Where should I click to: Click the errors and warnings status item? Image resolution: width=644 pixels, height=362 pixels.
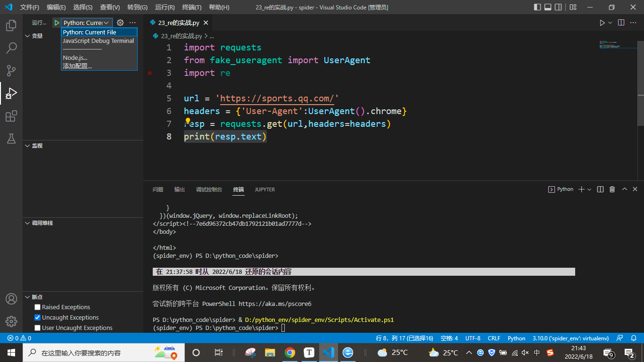(x=19, y=338)
